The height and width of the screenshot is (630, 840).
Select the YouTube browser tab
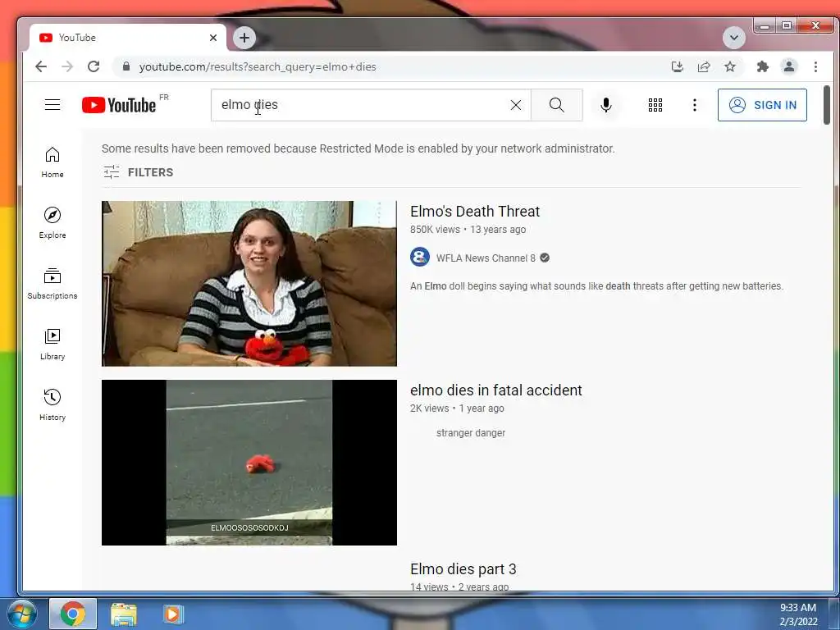pos(127,38)
